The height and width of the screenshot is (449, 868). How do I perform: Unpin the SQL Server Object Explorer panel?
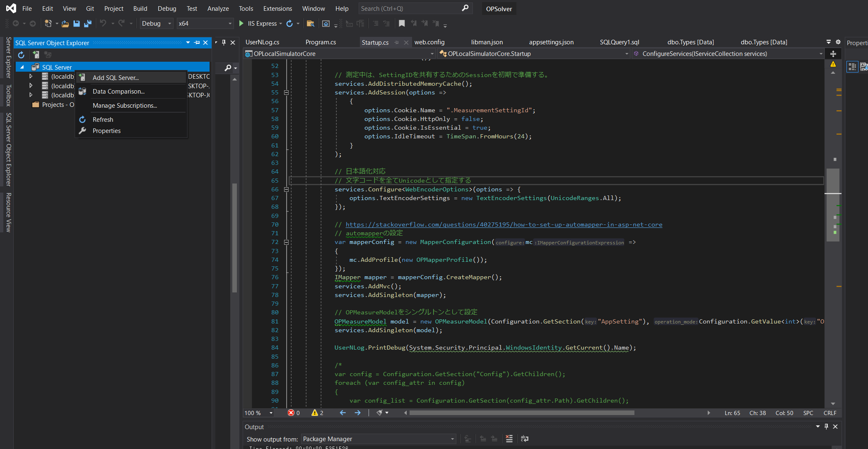coord(197,43)
